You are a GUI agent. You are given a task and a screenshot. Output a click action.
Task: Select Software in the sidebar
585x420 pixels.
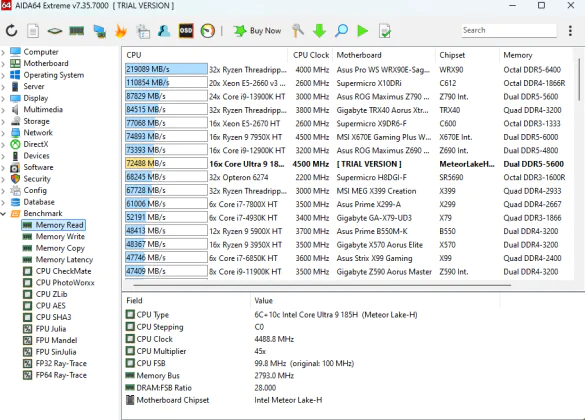[x=38, y=167]
